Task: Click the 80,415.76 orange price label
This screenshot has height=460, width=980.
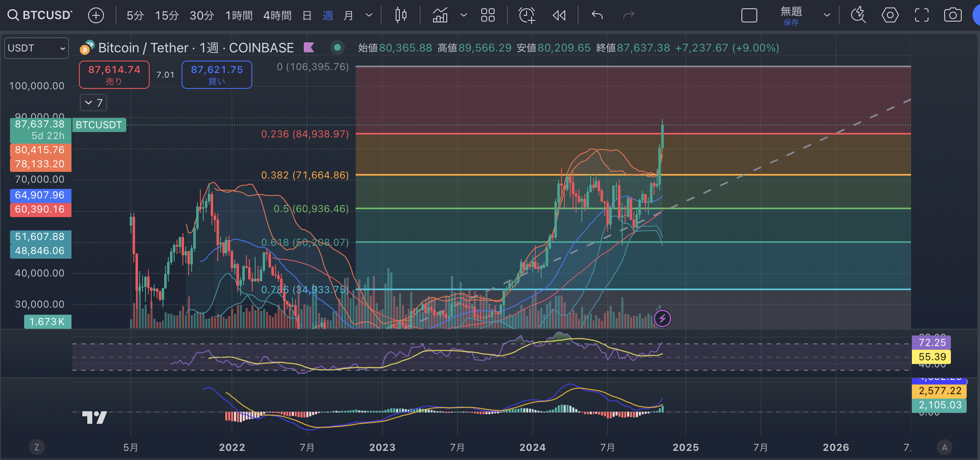Action: click(40, 150)
